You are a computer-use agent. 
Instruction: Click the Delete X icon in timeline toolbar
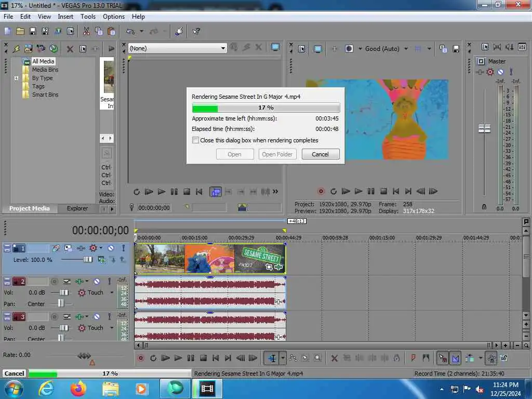[x=334, y=358]
